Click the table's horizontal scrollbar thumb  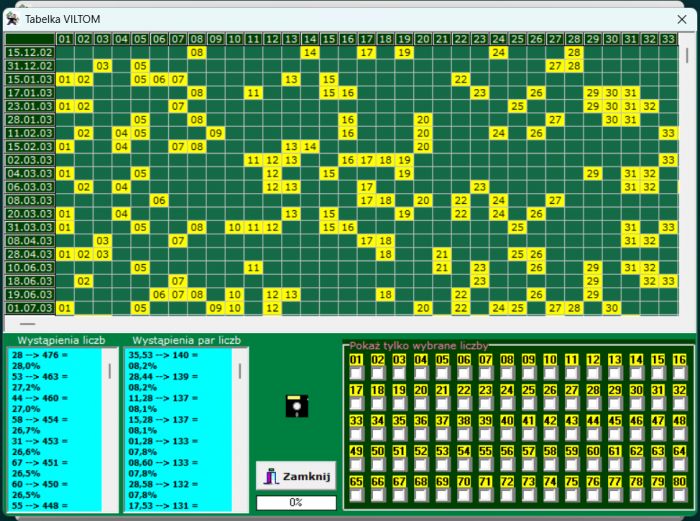tap(28, 324)
